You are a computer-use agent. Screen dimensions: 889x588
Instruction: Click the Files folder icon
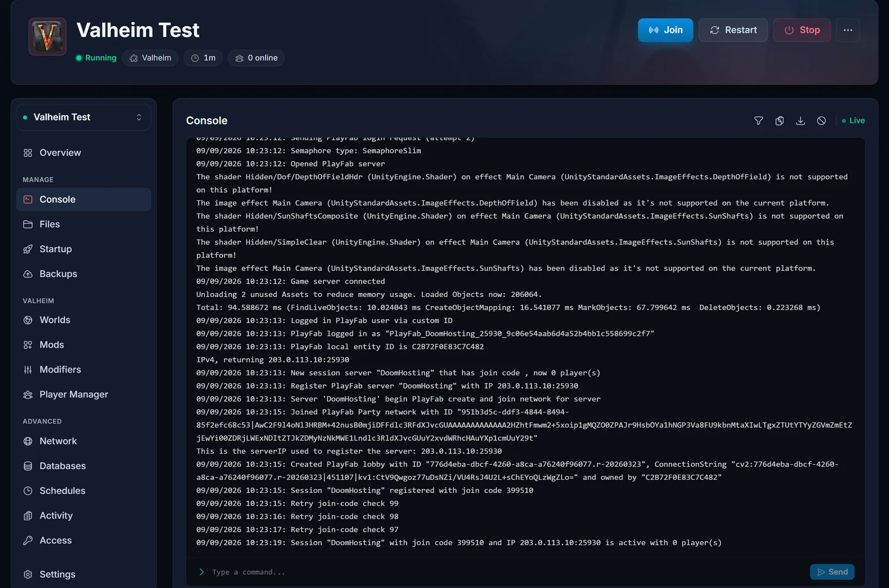[28, 224]
